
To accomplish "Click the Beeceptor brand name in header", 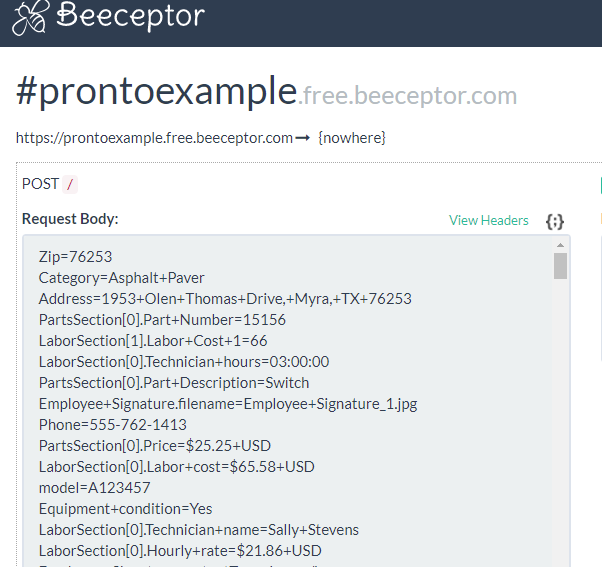I will pyautogui.click(x=131, y=15).
